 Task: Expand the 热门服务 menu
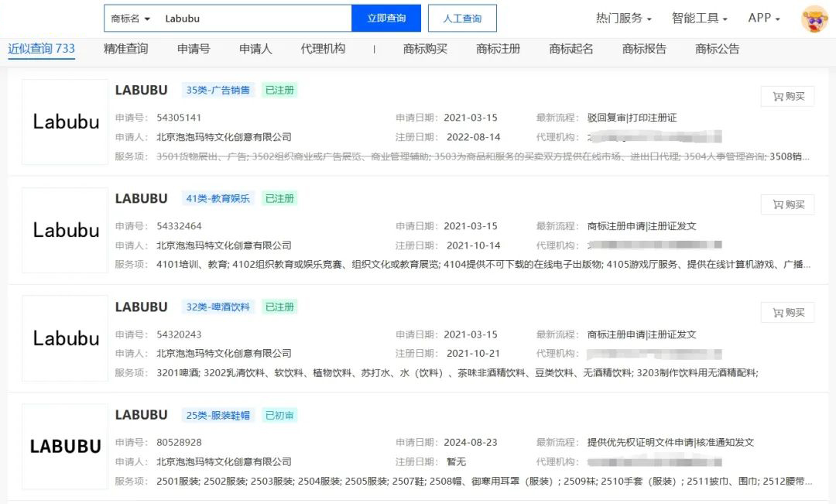point(623,19)
